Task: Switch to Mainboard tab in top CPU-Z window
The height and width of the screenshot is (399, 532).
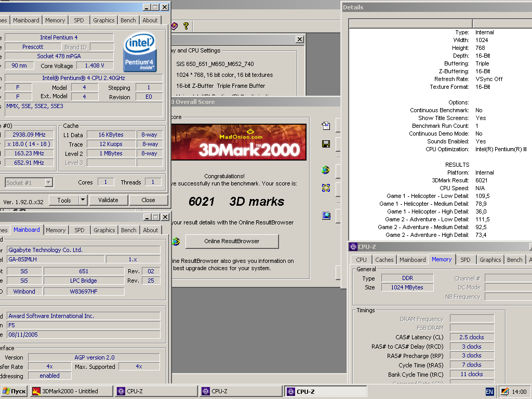Action: [26, 20]
